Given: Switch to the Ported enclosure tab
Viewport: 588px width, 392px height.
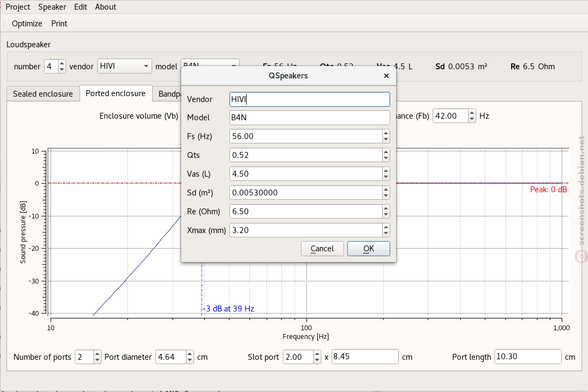Looking at the screenshot, I should coord(116,93).
